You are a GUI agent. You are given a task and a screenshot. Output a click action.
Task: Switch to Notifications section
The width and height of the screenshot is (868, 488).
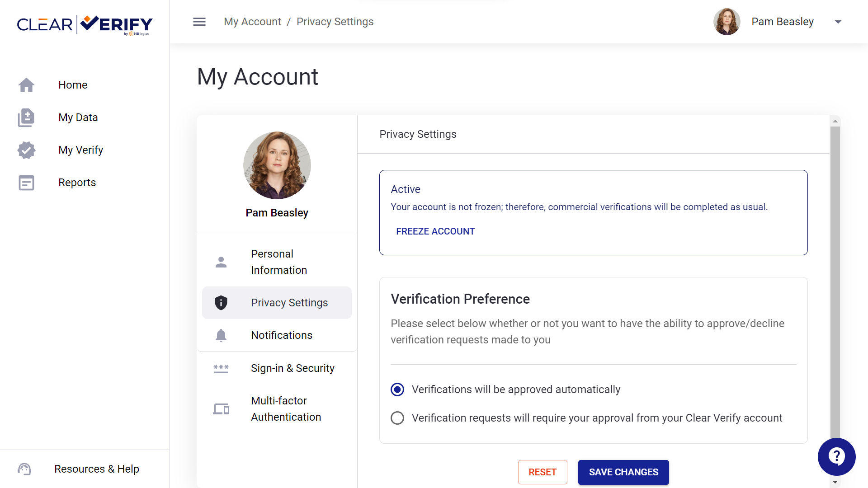click(x=277, y=335)
